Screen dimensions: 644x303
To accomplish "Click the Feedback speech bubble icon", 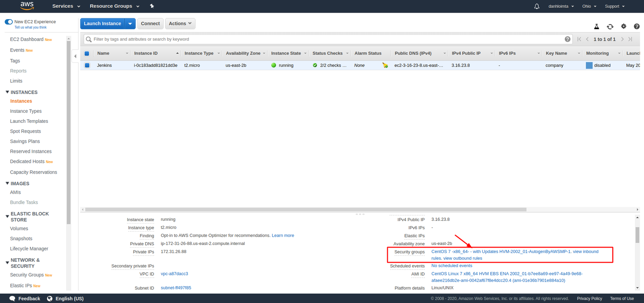I will point(12,298).
